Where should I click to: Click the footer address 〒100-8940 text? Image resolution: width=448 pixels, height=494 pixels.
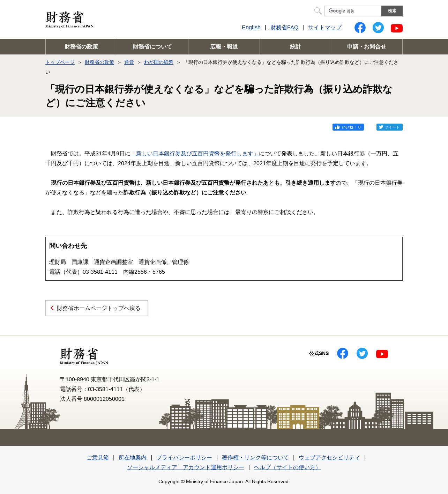[x=110, y=379]
